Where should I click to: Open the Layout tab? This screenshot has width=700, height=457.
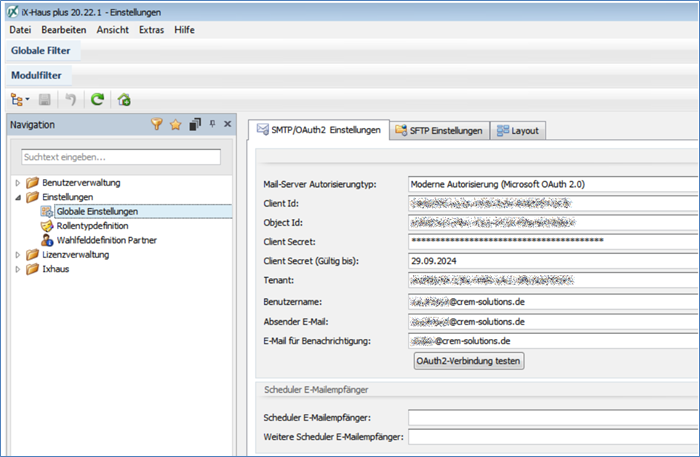[x=518, y=131]
